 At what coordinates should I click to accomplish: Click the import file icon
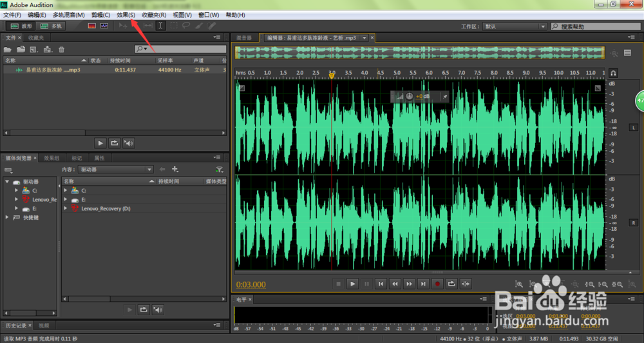coord(21,50)
